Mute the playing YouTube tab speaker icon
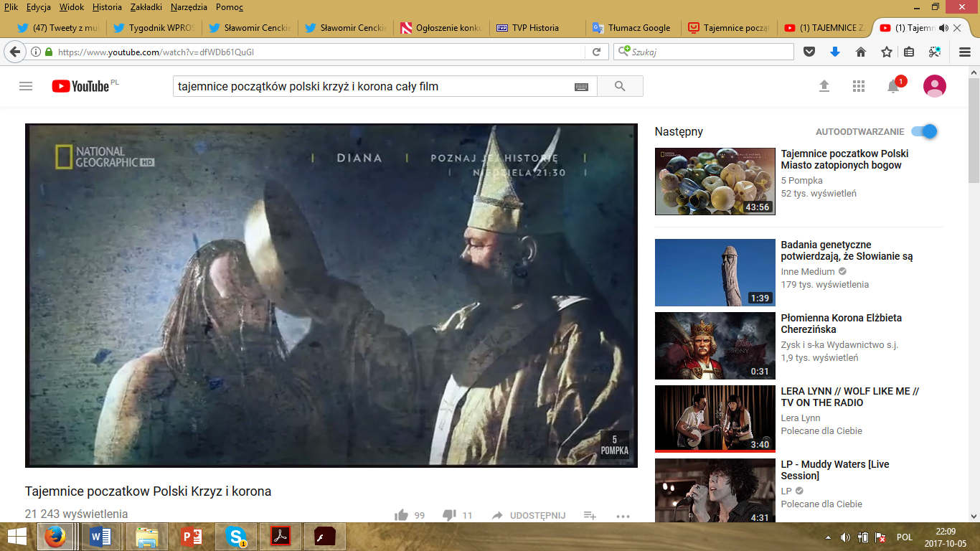 [x=943, y=28]
